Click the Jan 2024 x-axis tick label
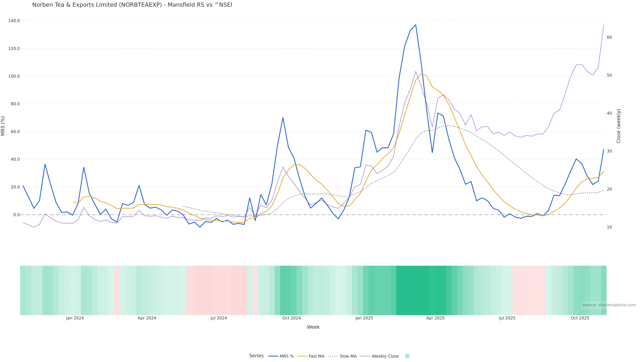The image size is (644, 362). click(x=75, y=318)
